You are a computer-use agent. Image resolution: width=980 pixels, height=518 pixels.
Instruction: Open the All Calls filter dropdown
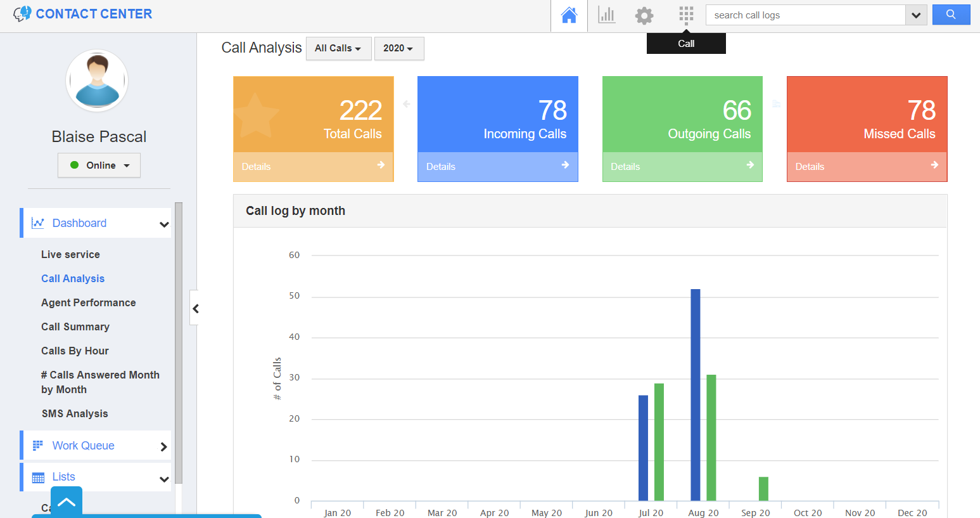338,48
